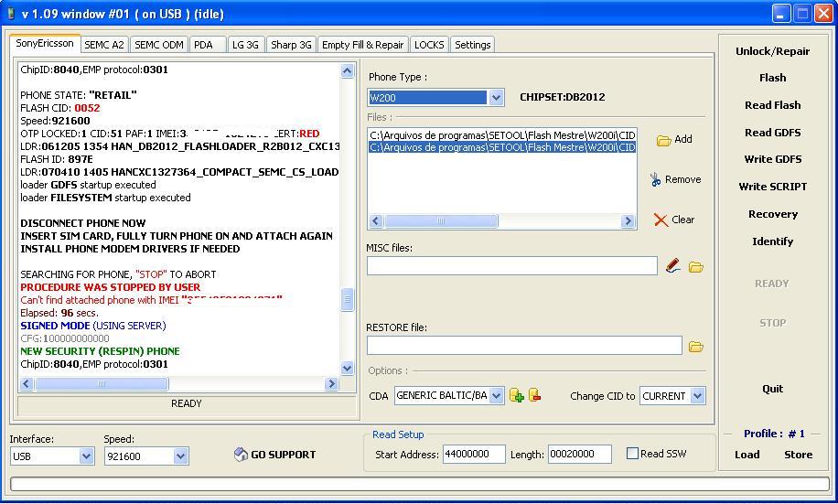Click the log scroll right arrow
838x504 pixels.
click(x=331, y=384)
